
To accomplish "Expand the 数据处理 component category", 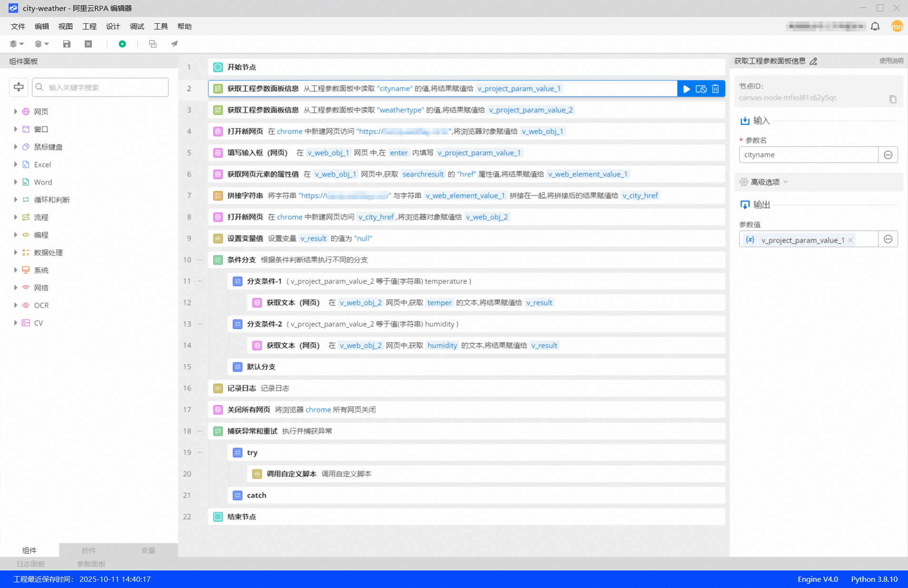I will (x=16, y=252).
